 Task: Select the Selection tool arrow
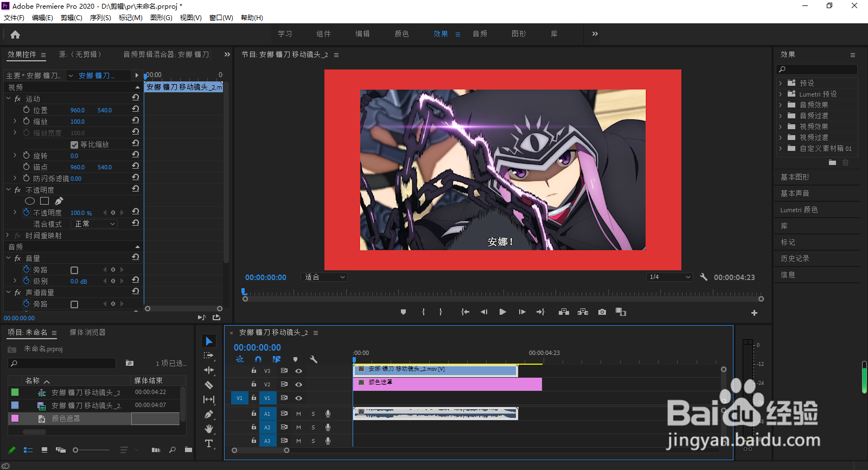coord(209,341)
